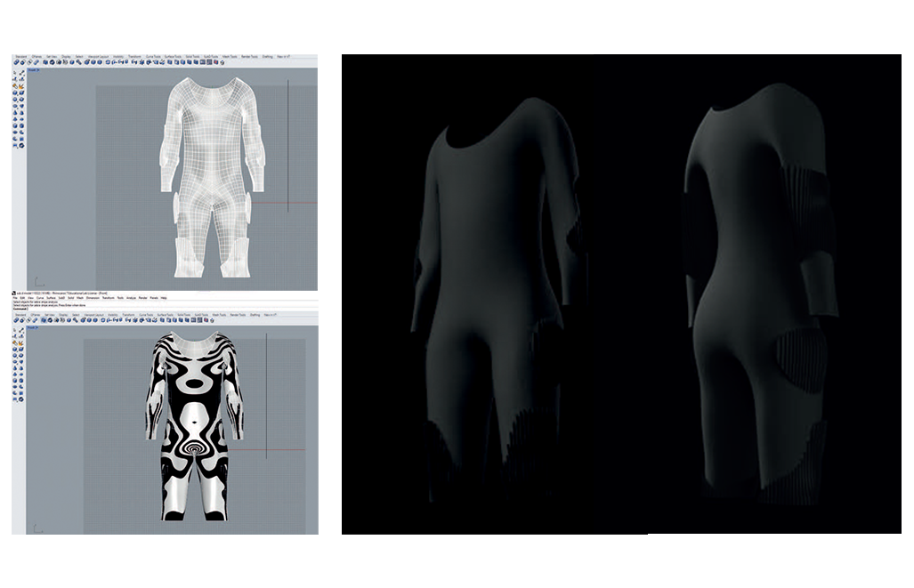Screen dimensions: 914x588
Task: Open the Render menu in lower Rhino window
Action: (142, 298)
